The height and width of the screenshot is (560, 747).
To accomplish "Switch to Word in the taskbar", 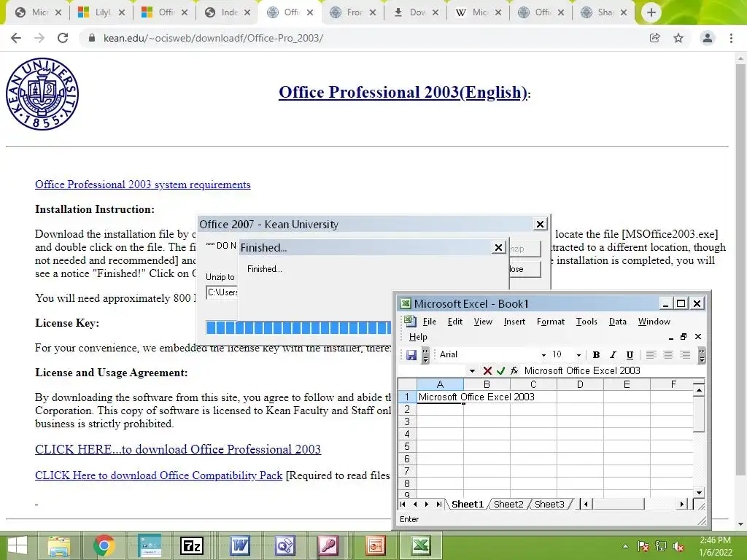I will click(240, 545).
